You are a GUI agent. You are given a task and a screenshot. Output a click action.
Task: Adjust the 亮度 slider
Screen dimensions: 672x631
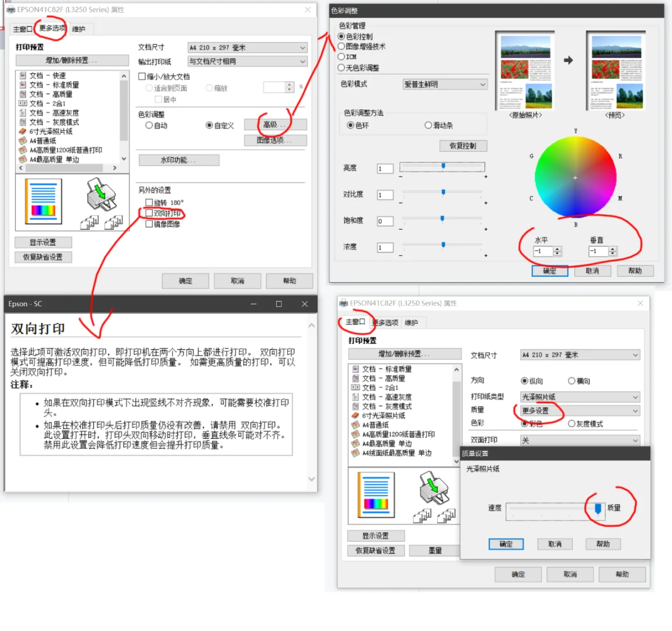click(x=442, y=167)
